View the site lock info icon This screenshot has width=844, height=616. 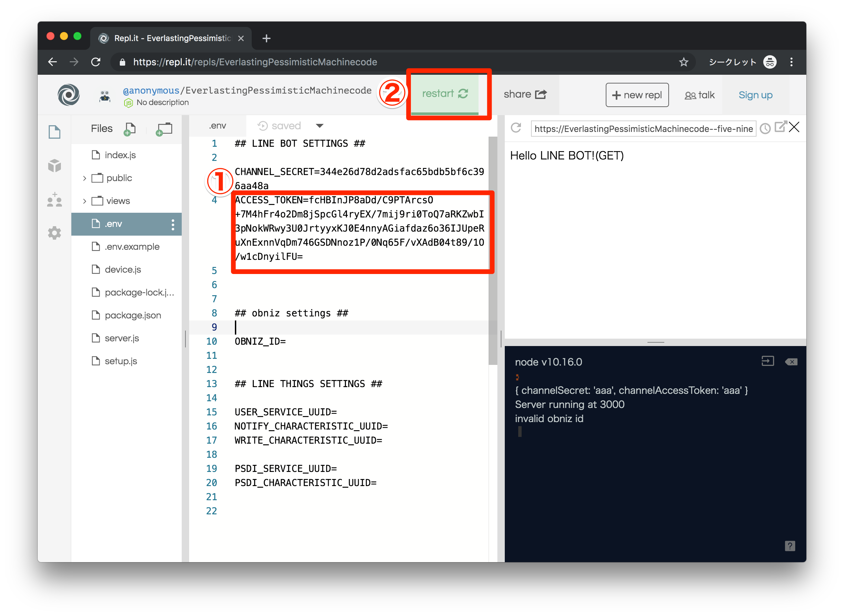[122, 62]
